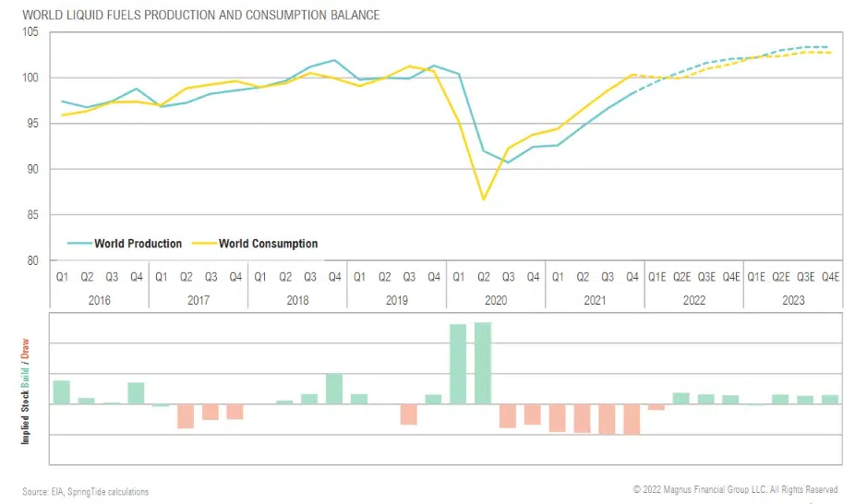Viewport: 855px width, 504px height.
Task: Click the chart title text
Action: coord(200,16)
